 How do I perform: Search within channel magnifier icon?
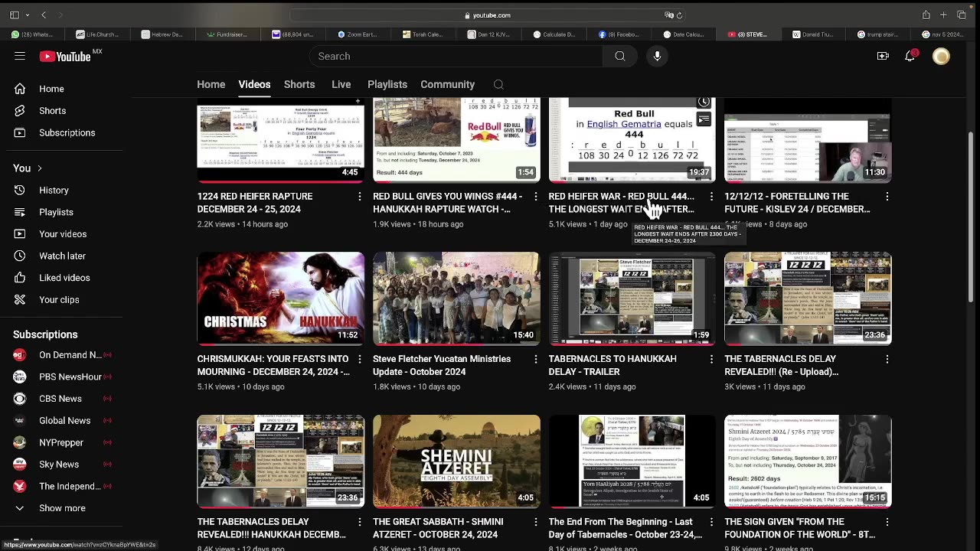click(498, 85)
